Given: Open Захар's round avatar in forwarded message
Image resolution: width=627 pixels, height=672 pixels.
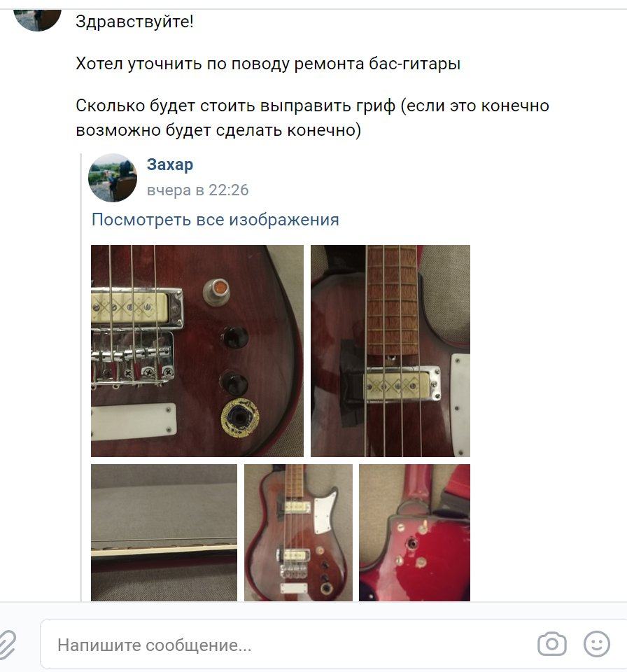Looking at the screenshot, I should click(112, 178).
